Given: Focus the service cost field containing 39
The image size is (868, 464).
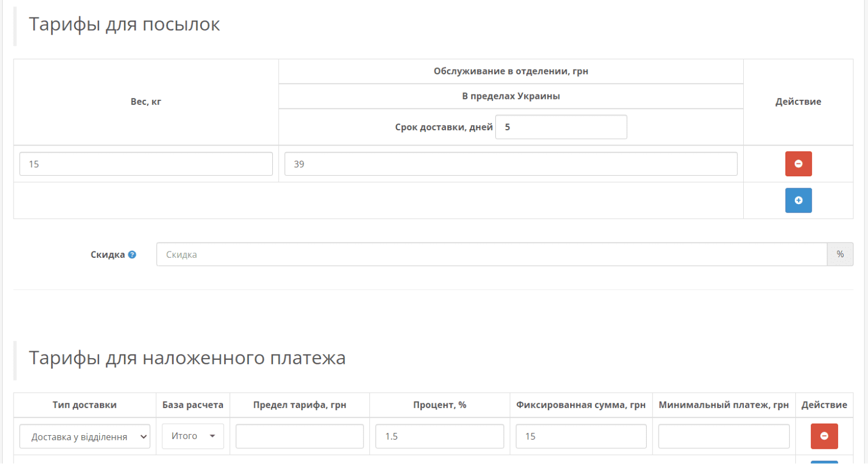Looking at the screenshot, I should pos(510,164).
